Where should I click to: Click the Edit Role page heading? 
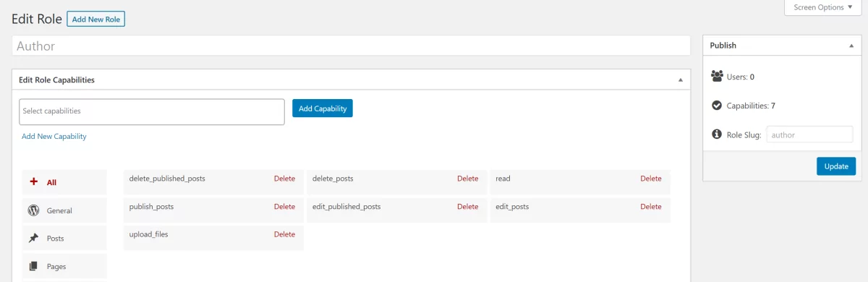pos(36,19)
